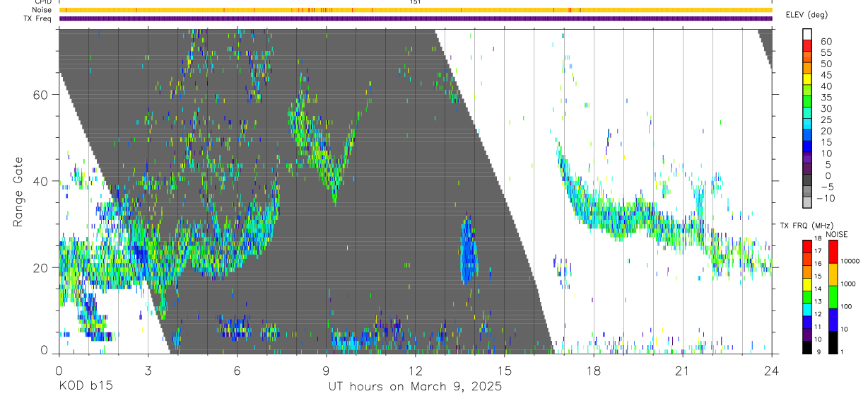The height and width of the screenshot is (401, 868).
Task: Select the cyan TX FRQ segment between 12 and 13
Action: pos(807,308)
